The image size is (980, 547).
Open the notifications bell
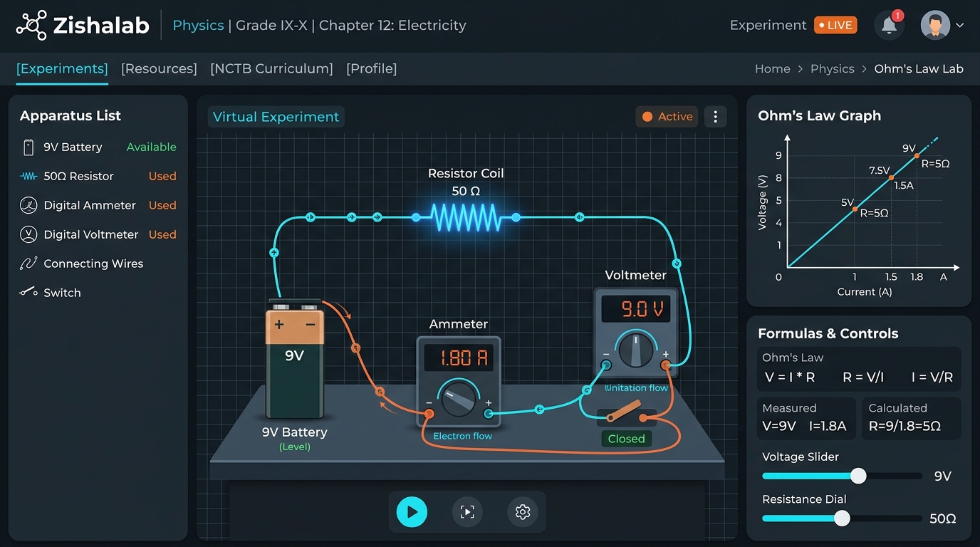[889, 26]
